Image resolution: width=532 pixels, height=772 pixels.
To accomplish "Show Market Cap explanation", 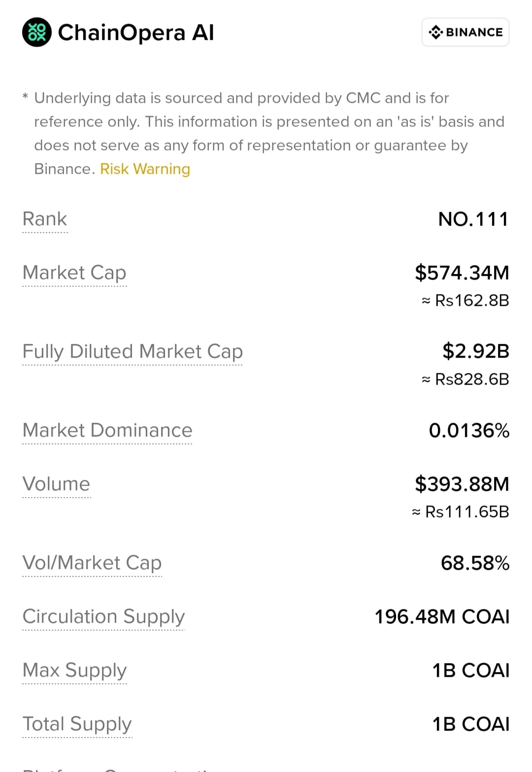I will pyautogui.click(x=74, y=272).
